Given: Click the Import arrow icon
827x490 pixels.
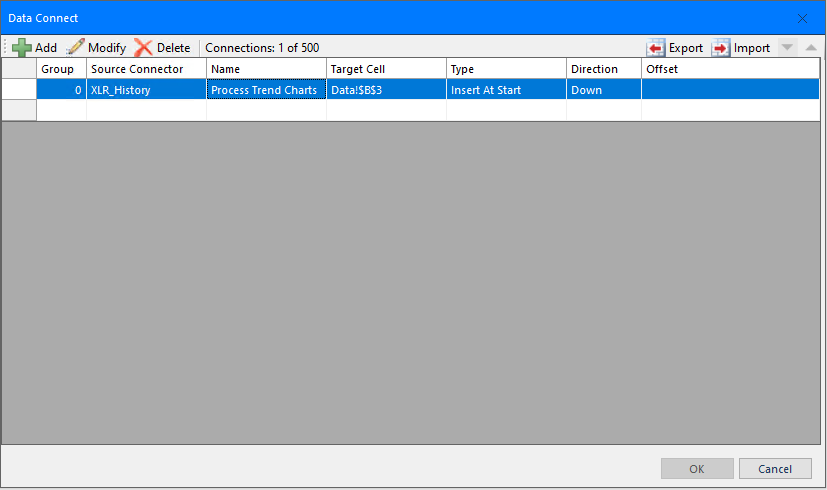Looking at the screenshot, I should [x=720, y=48].
